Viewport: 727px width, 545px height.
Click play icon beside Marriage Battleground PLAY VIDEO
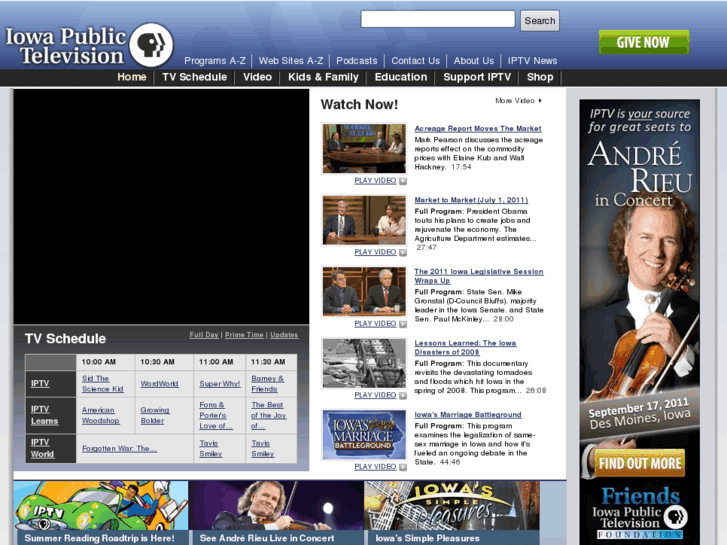[x=403, y=467]
